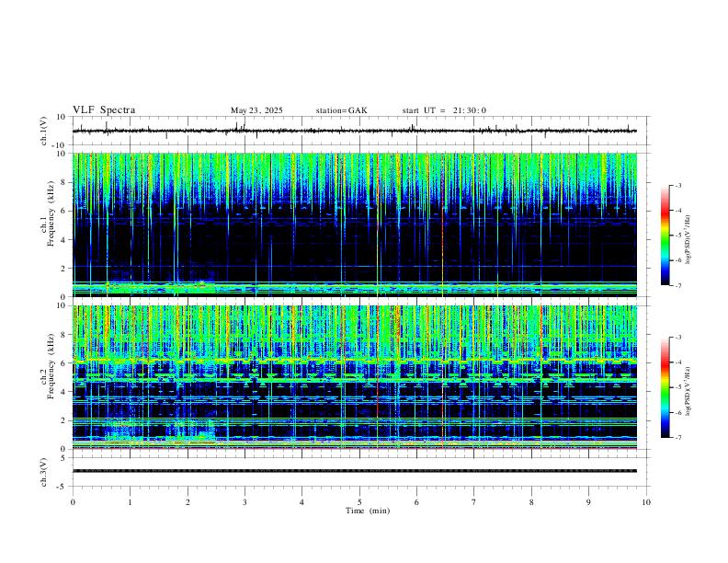The image size is (728, 563).
Task: Click the 'ch.1(V)' waveform axis label
Action: [44, 131]
